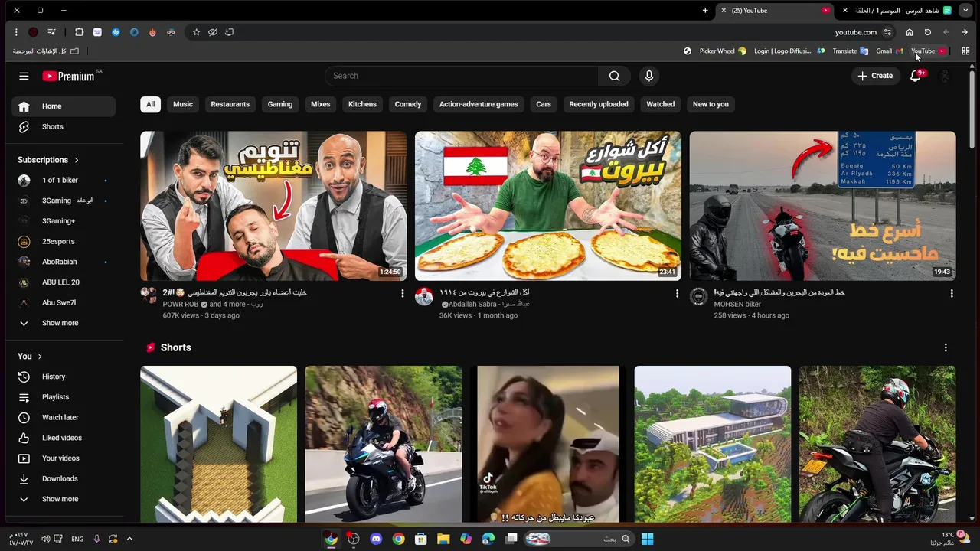This screenshot has height=551, width=980.
Task: Open the Chrome tab search dropdown
Action: [x=965, y=11]
